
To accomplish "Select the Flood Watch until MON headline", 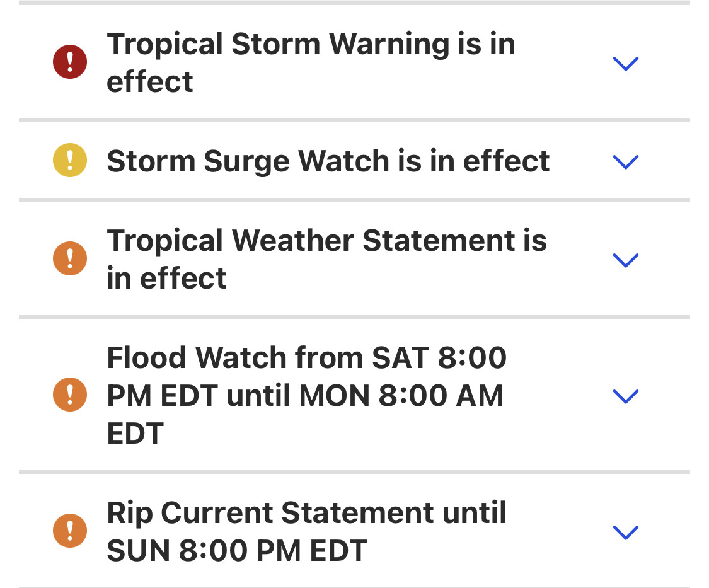I will coord(306,395).
